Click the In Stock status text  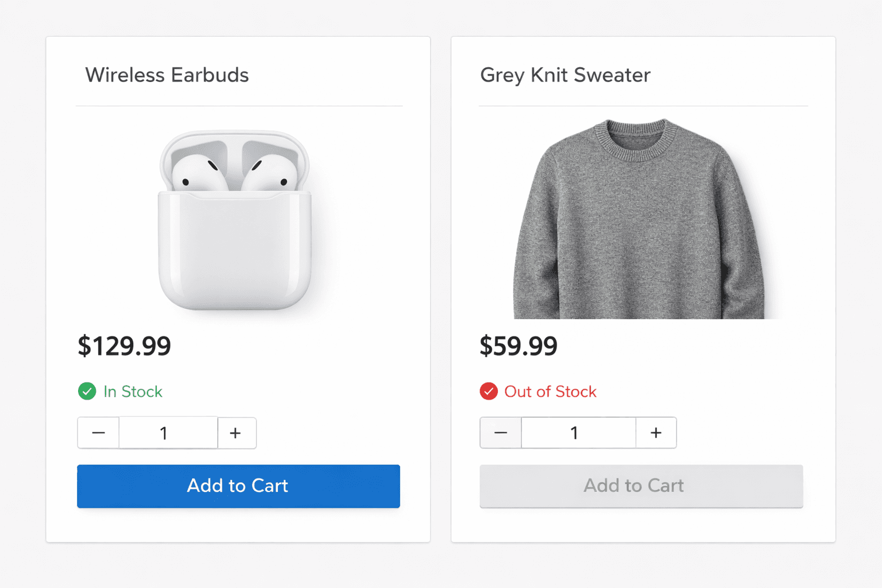point(132,391)
